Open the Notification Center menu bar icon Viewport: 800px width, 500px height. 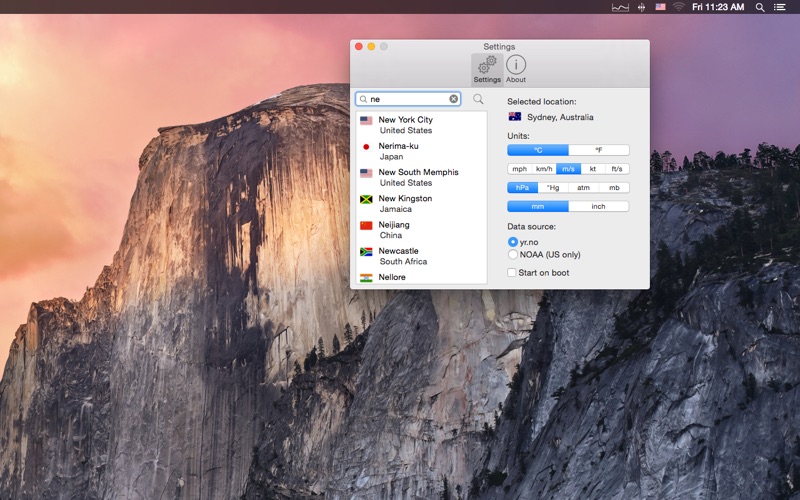[x=780, y=7]
